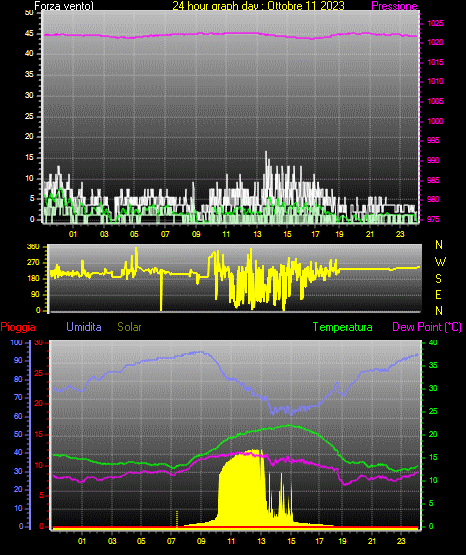Click the E compass direction label
Viewport: 466px width, 555px height.
pos(438,294)
